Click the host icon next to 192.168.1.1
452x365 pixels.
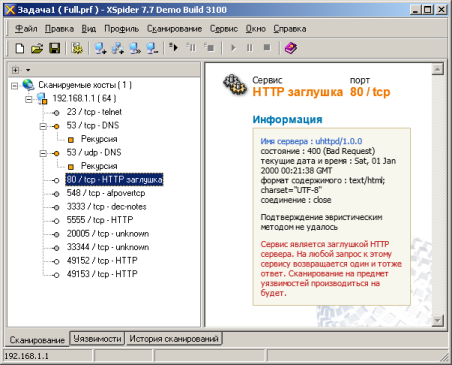pyautogui.click(x=42, y=98)
